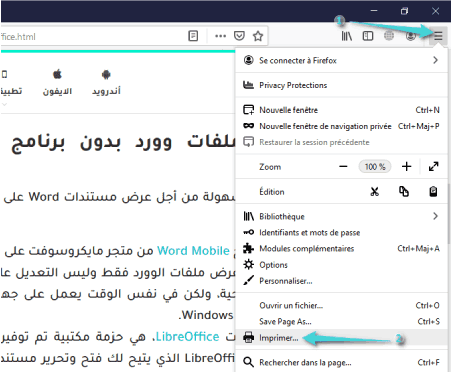The width and height of the screenshot is (451, 372).
Task: Open Modules complémentaires entry
Action: point(341,249)
